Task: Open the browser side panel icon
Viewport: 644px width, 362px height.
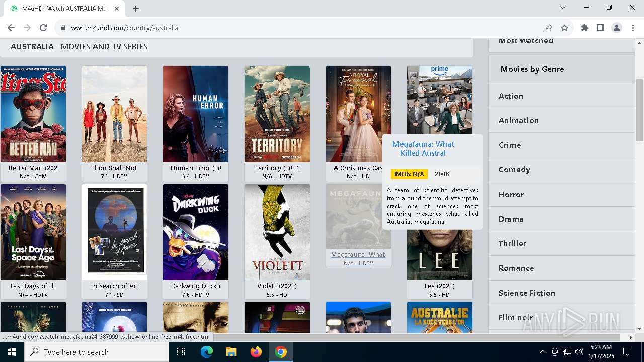Action: click(x=601, y=28)
